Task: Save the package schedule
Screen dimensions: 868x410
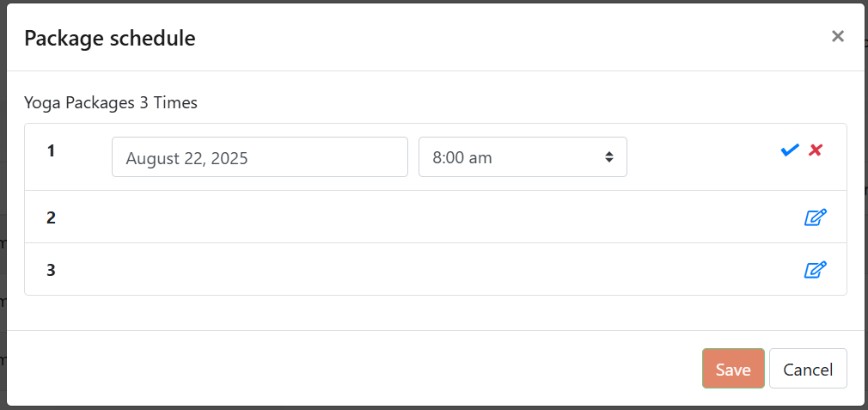Action: (732, 369)
